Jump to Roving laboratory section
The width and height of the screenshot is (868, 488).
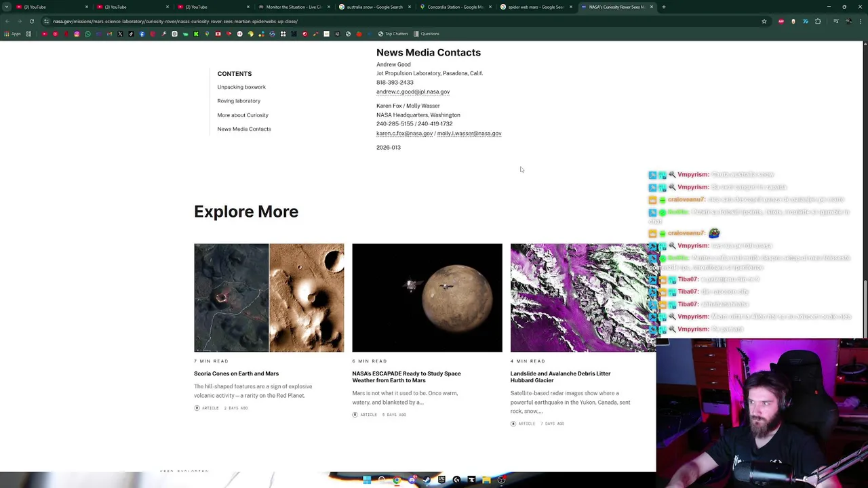coord(239,101)
